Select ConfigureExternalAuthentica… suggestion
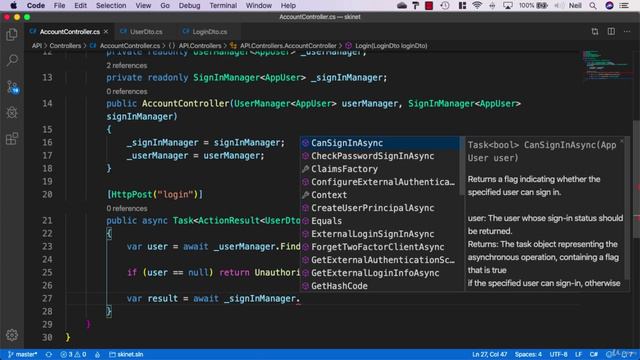The image size is (640, 360). point(380,182)
